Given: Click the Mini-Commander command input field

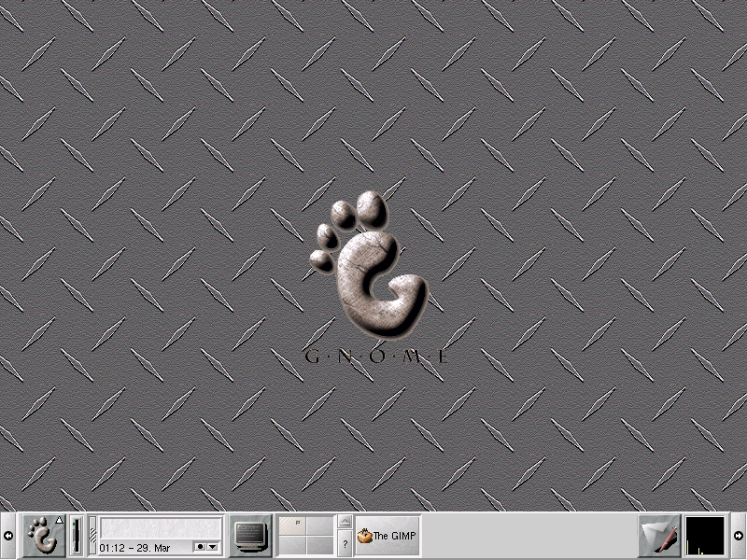Looking at the screenshot, I should pos(161,528).
